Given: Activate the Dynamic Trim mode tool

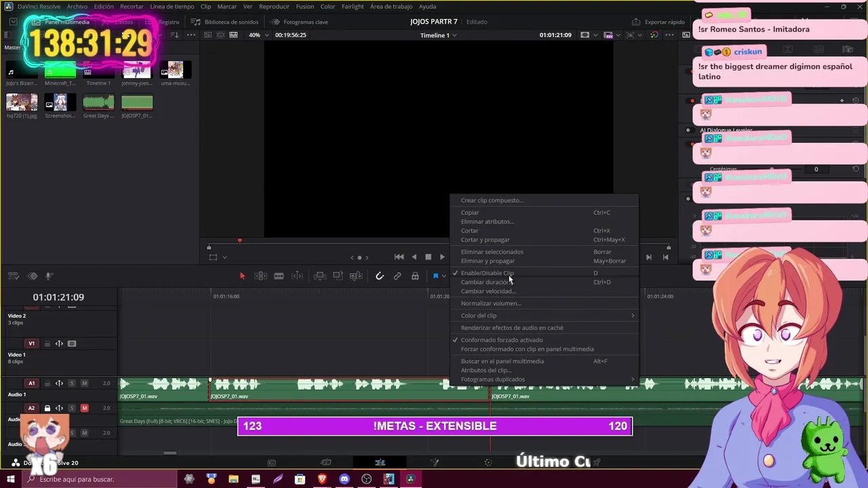Looking at the screenshot, I should (279, 276).
